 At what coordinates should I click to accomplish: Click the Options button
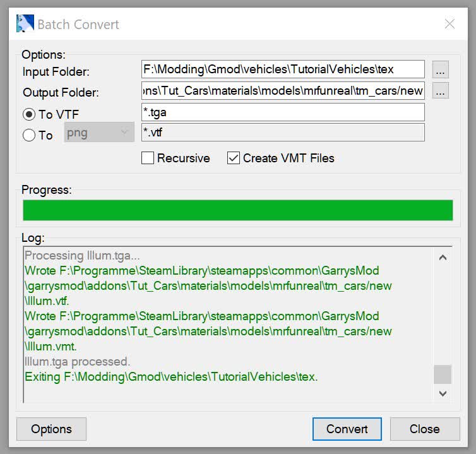[x=51, y=429]
